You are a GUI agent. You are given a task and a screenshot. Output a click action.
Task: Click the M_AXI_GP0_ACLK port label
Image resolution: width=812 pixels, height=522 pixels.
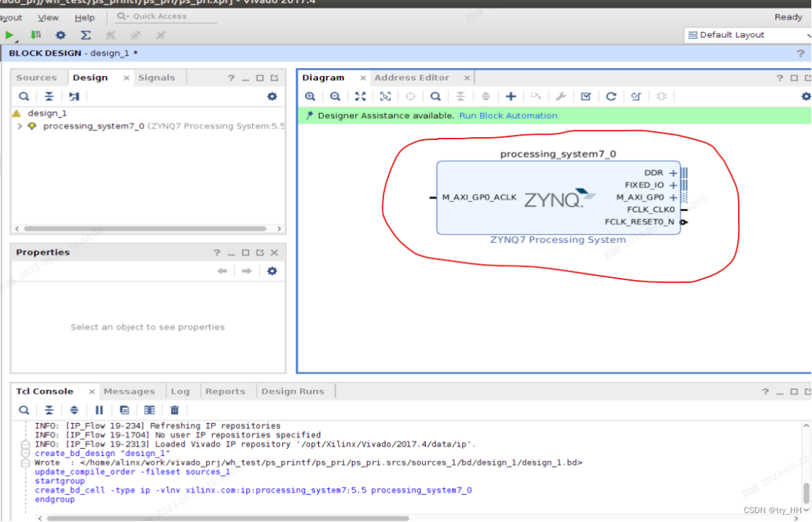[479, 197]
